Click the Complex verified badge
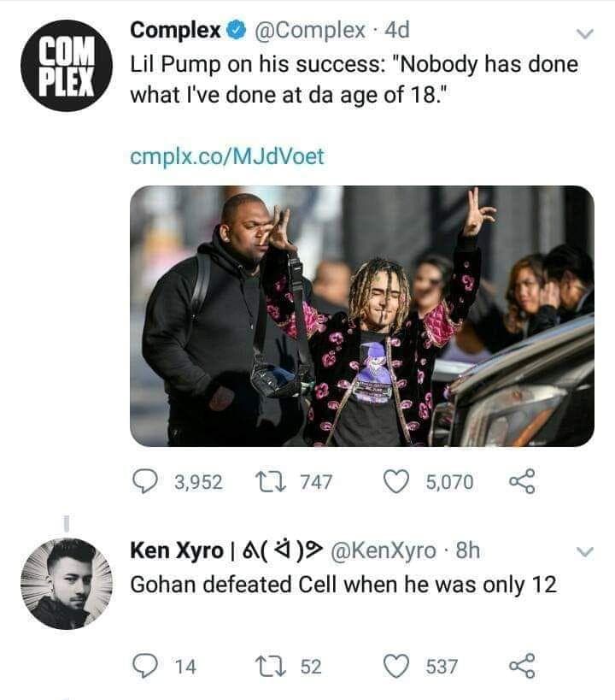The width and height of the screenshot is (615, 700). (236, 32)
